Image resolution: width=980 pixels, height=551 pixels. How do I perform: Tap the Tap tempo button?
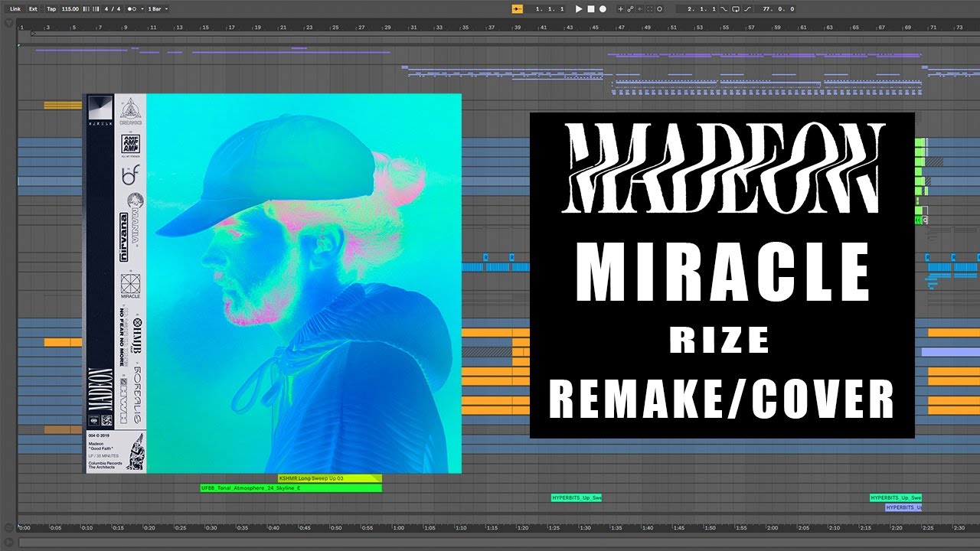pyautogui.click(x=51, y=9)
